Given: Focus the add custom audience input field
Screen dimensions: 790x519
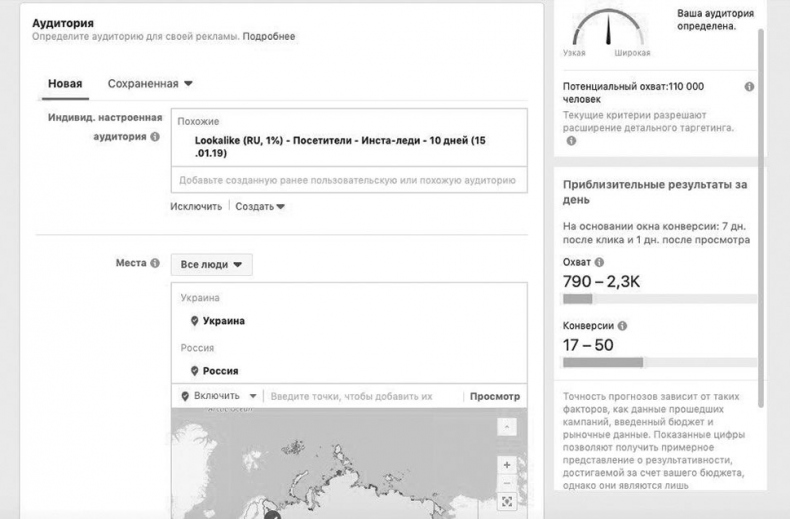Looking at the screenshot, I should tap(347, 181).
